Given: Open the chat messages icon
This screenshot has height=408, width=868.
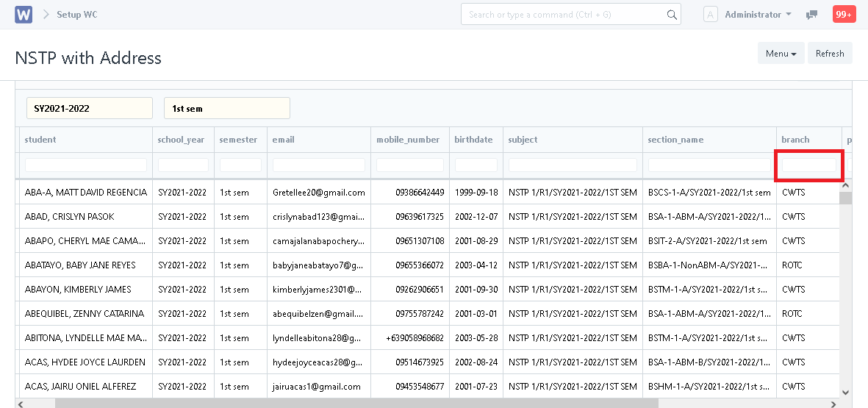Looking at the screenshot, I should click(x=811, y=15).
